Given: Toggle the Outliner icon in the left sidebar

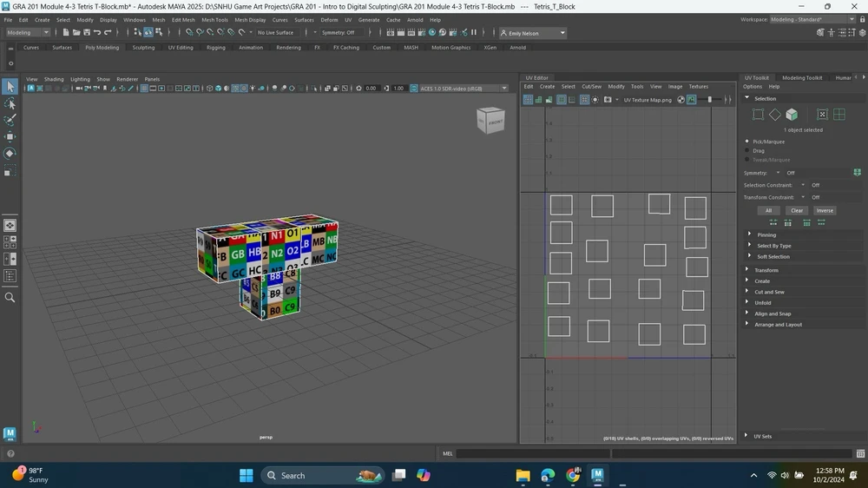Looking at the screenshot, I should 10,276.
